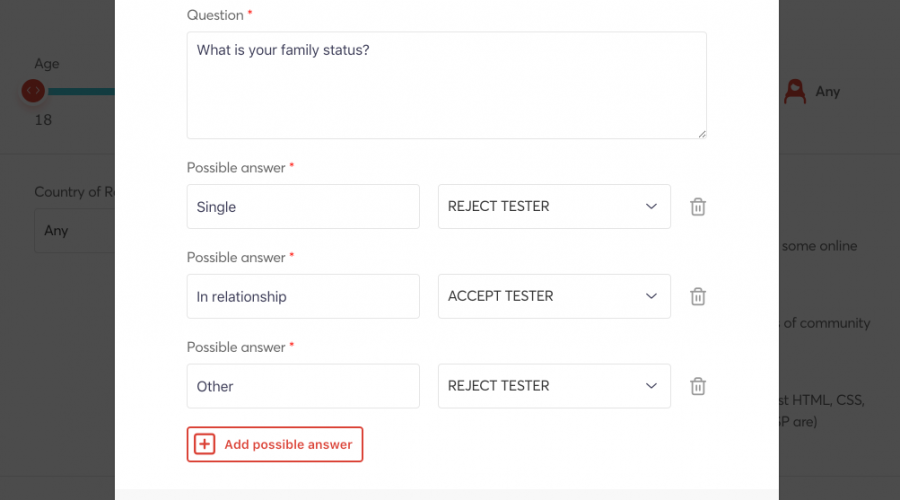Click the plus icon in Add possible answer
The height and width of the screenshot is (500, 900).
point(204,444)
